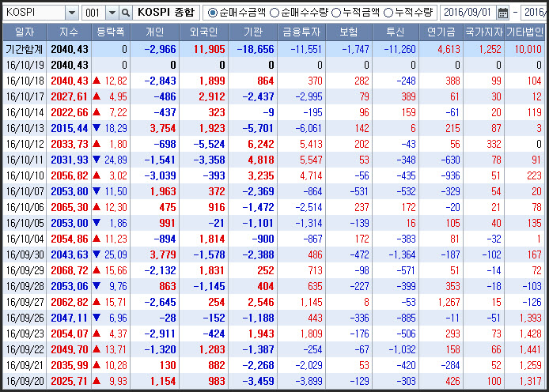549x392 pixels.
Task: Select the 16/10/05 date cell
Action: click(x=25, y=223)
